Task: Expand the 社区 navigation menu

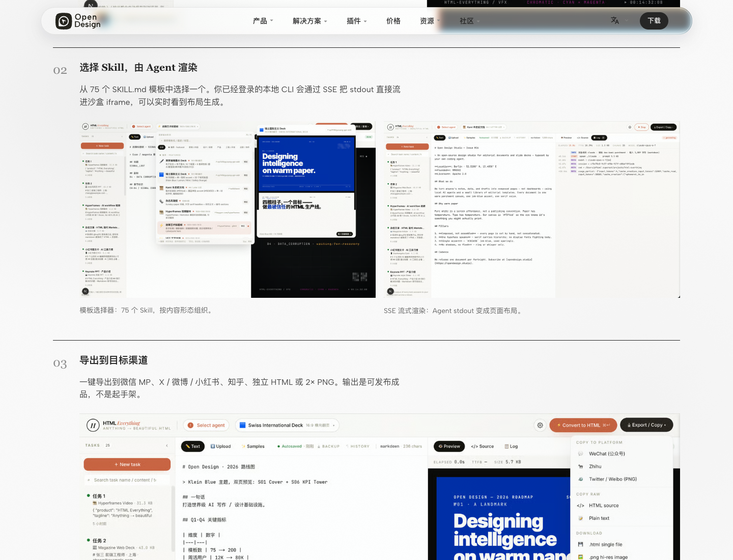Action: [470, 21]
